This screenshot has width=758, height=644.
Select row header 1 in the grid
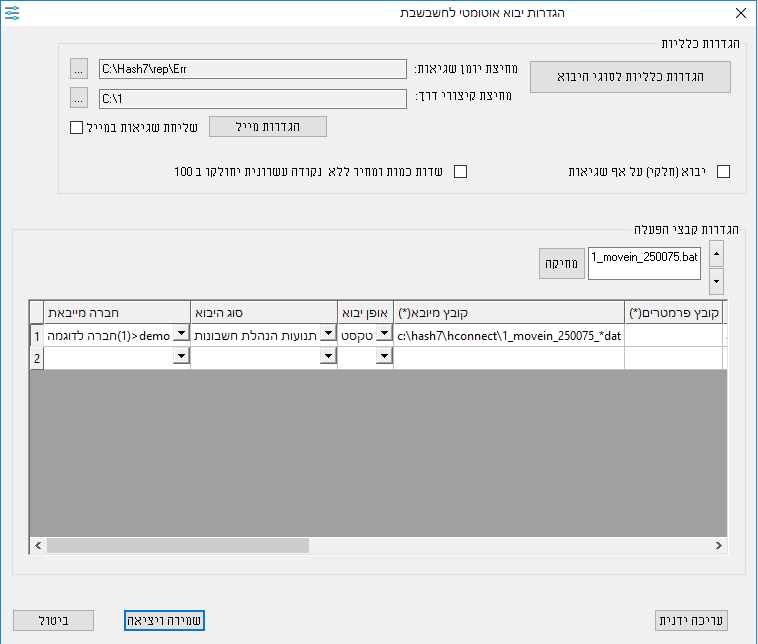coord(37,336)
